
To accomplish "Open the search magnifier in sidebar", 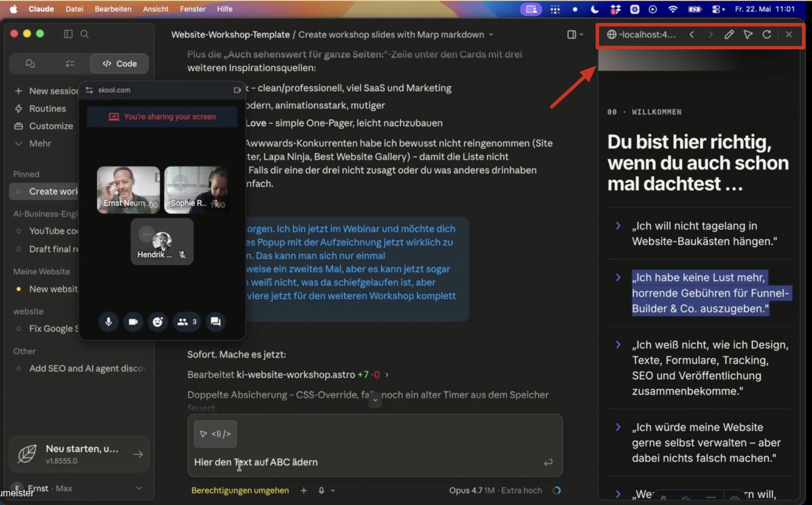I will click(x=85, y=34).
